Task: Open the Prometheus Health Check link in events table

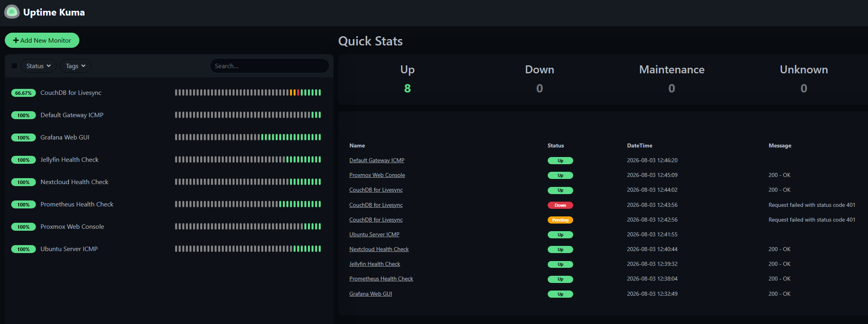Action: (x=381, y=279)
